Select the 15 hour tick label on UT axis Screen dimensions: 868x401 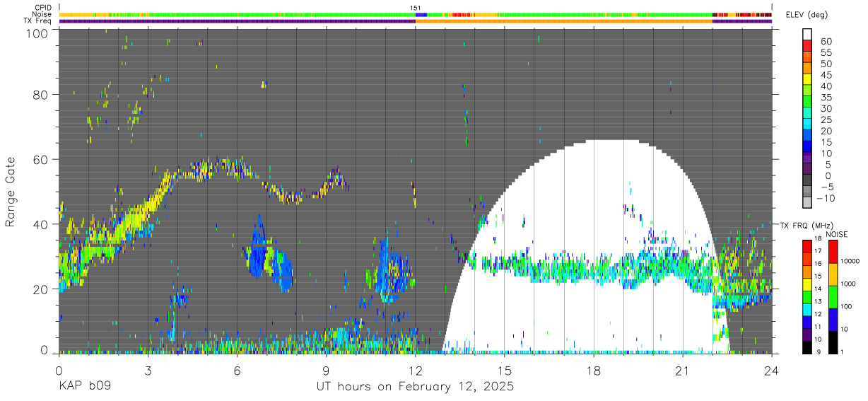coord(504,370)
